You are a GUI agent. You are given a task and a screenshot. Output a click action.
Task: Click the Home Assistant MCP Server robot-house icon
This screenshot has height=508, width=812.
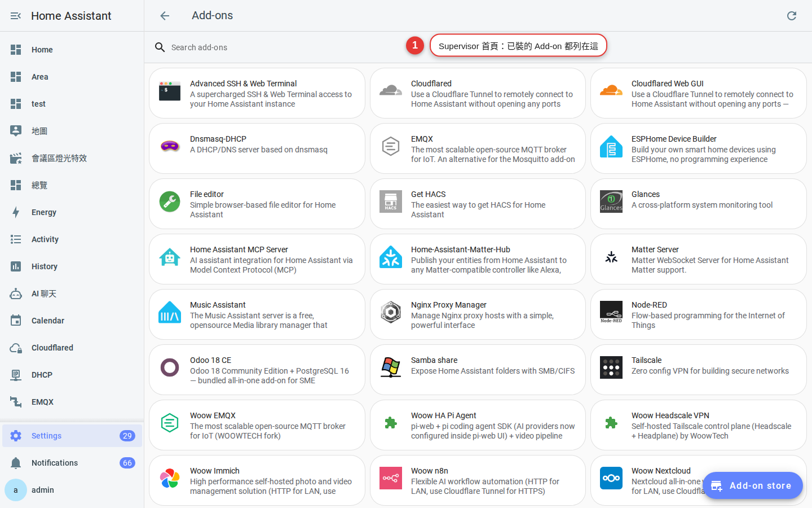170,257
